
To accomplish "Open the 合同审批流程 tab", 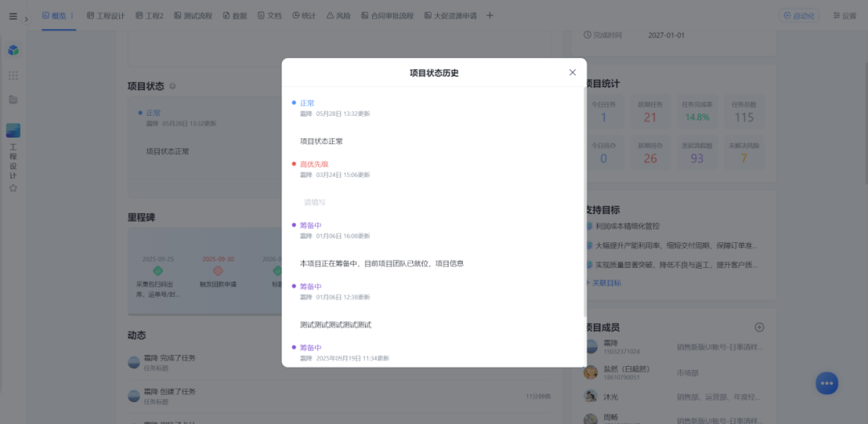I will click(x=387, y=15).
